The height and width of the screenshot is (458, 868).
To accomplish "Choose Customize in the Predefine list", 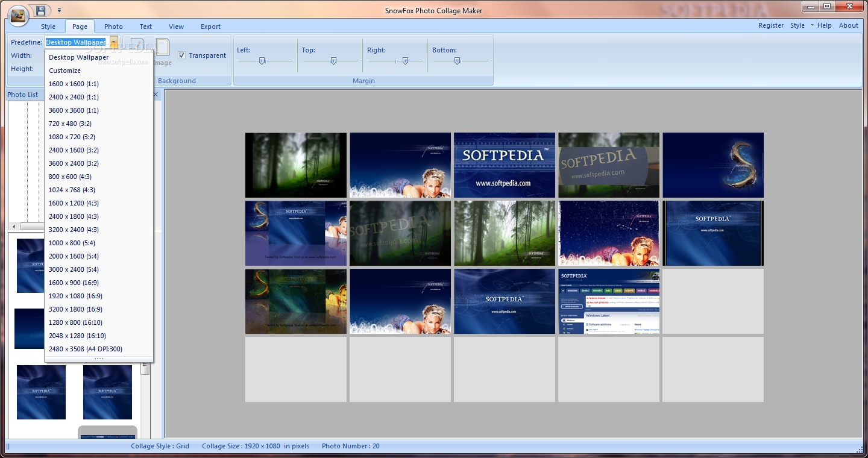I will click(x=99, y=71).
